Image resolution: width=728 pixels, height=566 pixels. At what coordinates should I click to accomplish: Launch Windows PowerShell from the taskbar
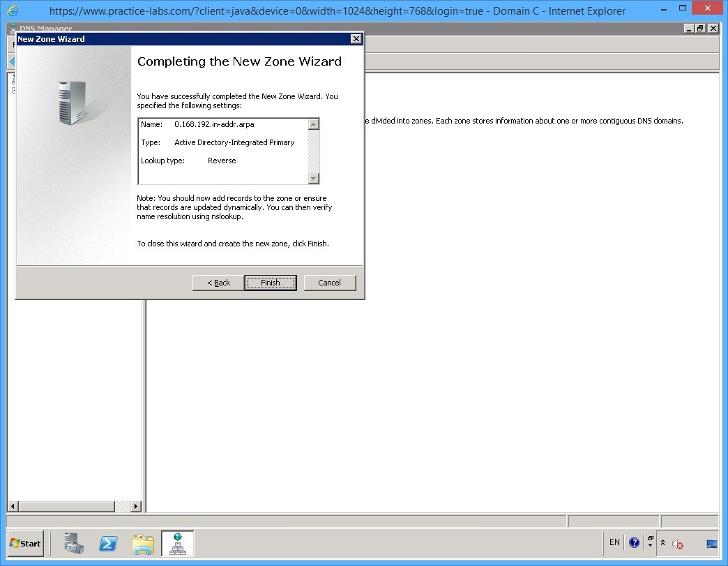[x=108, y=544]
